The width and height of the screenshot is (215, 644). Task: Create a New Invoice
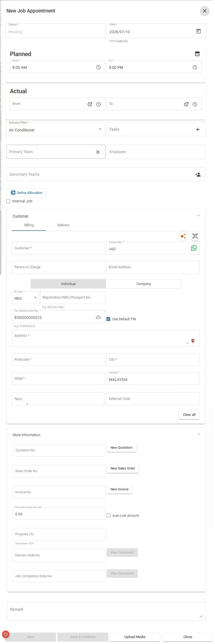pyautogui.click(x=120, y=489)
